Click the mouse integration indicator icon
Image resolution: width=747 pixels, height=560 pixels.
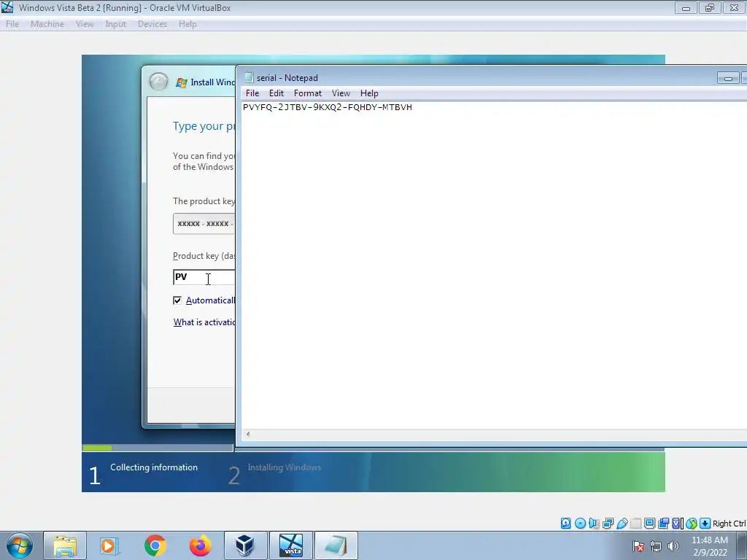pos(692,524)
